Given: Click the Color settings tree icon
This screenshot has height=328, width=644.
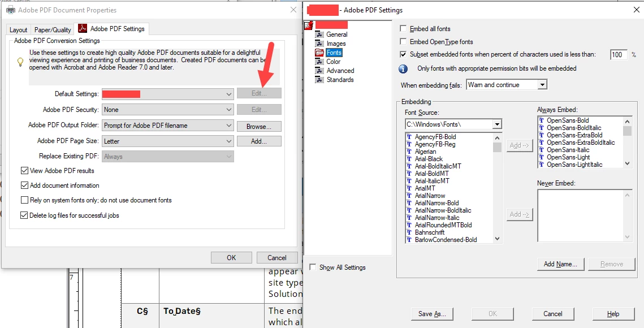Looking at the screenshot, I should (x=319, y=62).
